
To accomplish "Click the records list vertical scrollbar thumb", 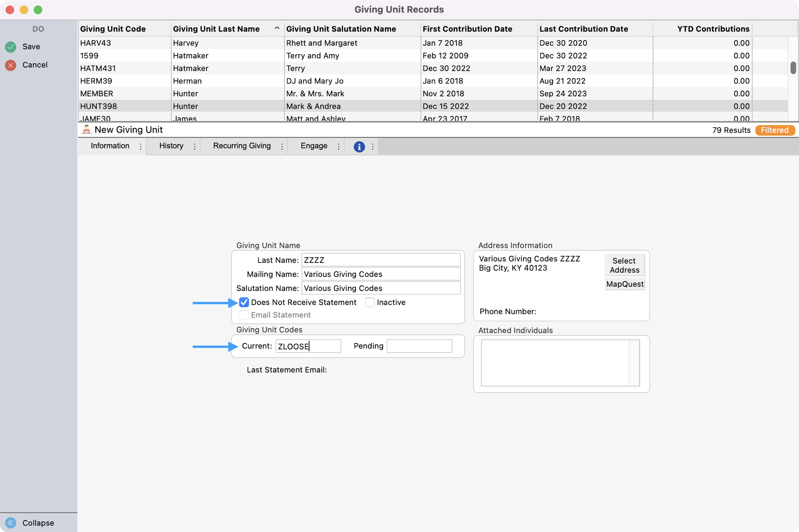I will coord(793,67).
